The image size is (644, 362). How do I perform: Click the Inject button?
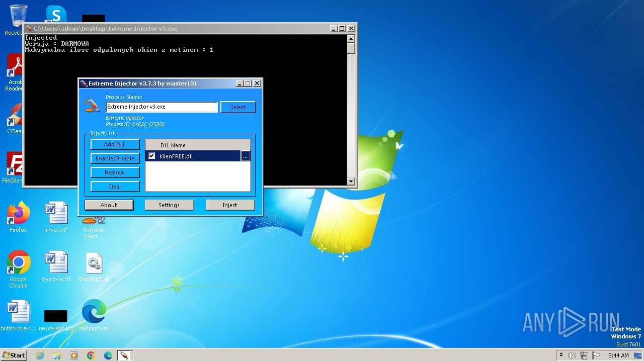point(230,205)
